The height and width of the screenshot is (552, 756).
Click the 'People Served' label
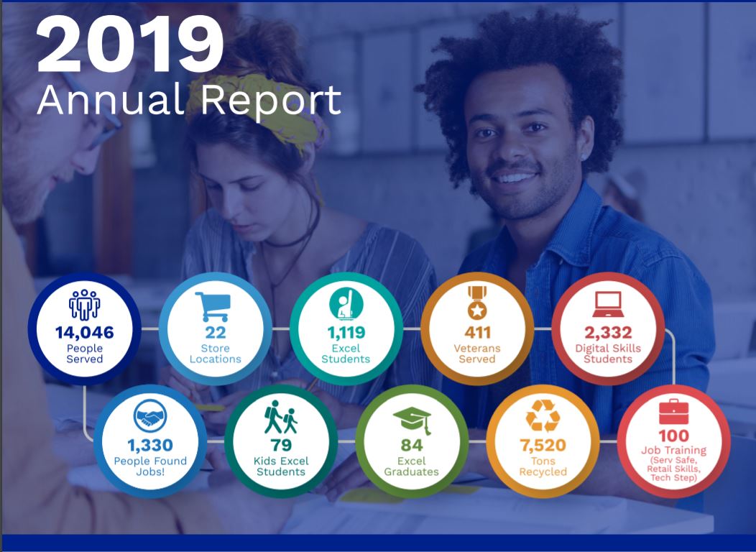click(x=84, y=354)
